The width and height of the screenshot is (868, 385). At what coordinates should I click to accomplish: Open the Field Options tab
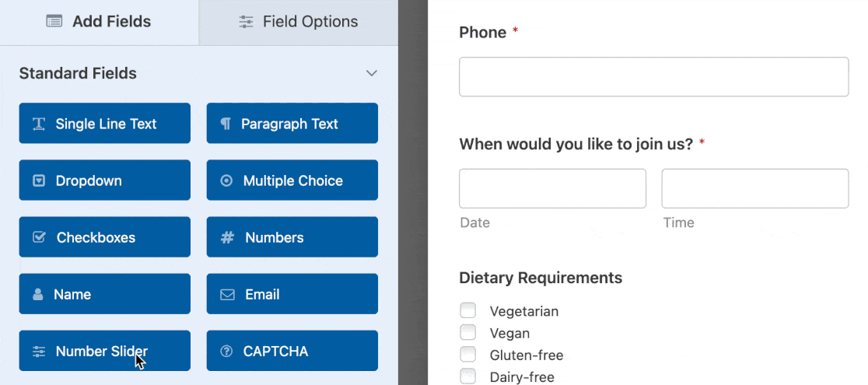coord(299,22)
